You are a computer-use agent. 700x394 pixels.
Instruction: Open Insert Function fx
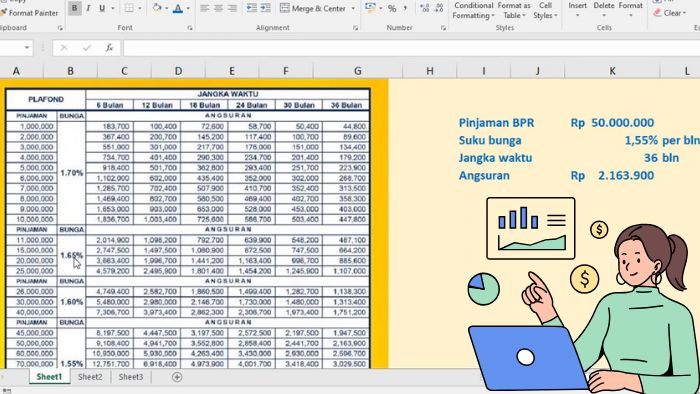pos(109,48)
